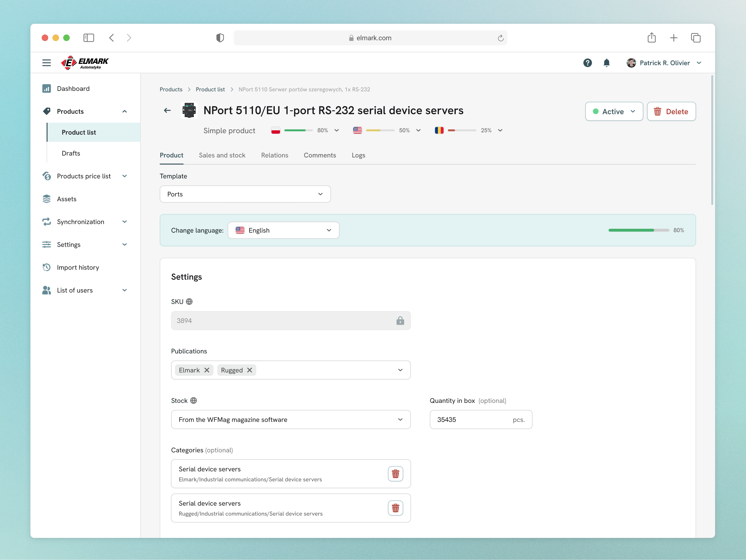Click the Product list breadcrumb link
The image size is (746, 560).
[210, 89]
